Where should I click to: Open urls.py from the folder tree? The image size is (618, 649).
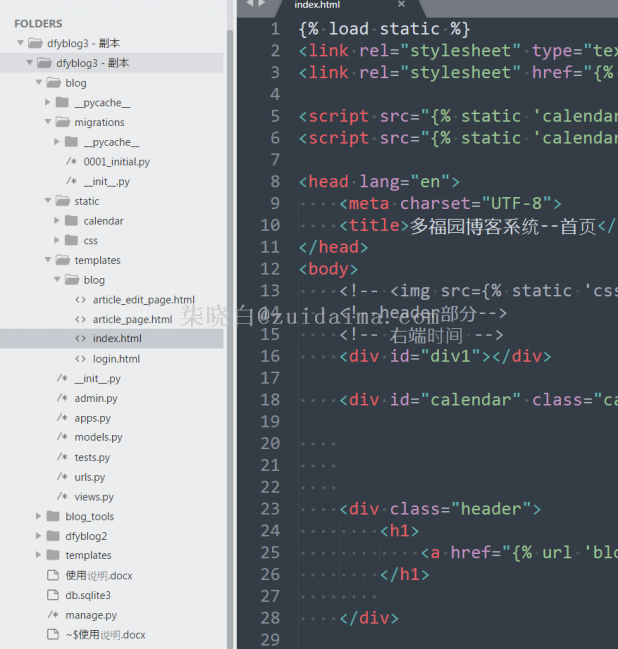point(89,477)
